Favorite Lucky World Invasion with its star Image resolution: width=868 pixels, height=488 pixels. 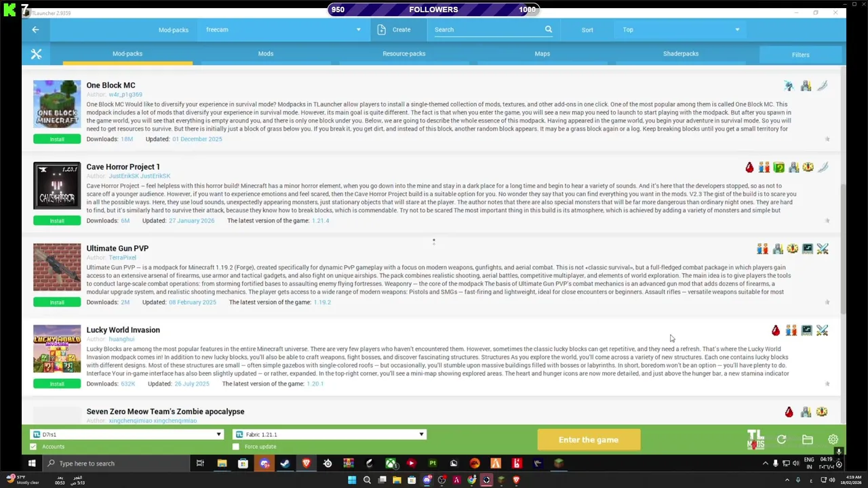coord(827,384)
